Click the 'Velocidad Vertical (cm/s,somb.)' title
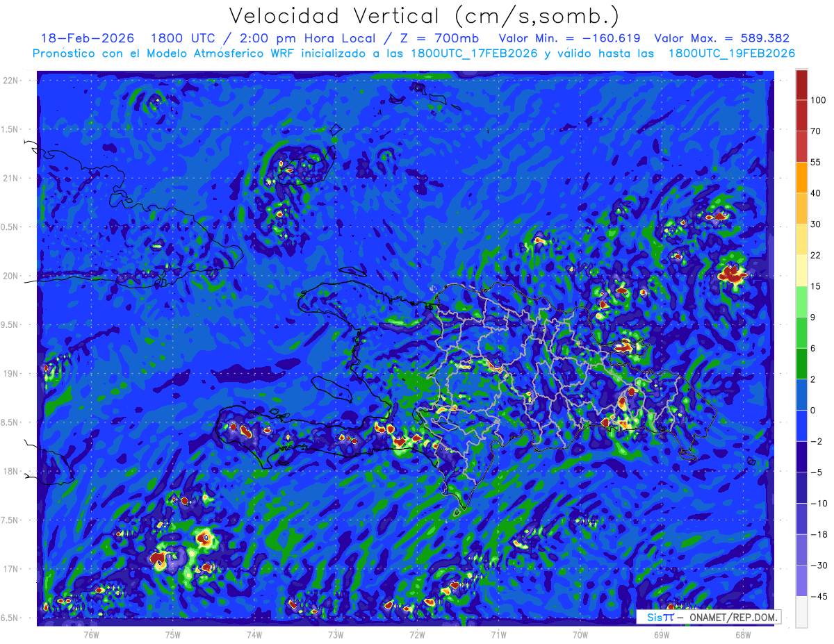Screen dimensions: 834x644 (424, 16)
